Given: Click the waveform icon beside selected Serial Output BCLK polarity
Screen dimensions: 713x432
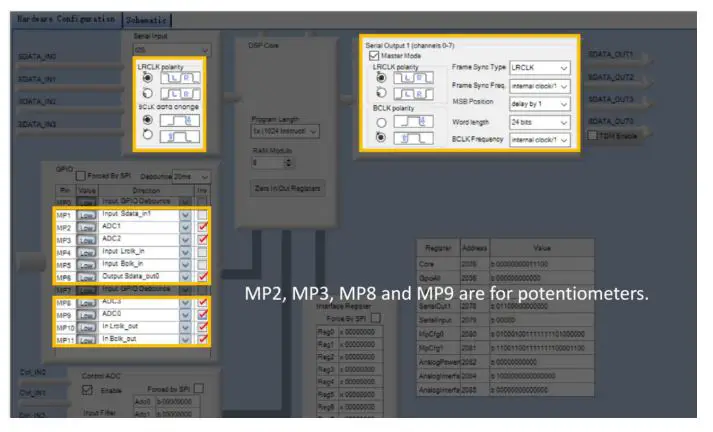Looking at the screenshot, I should pos(413,138).
